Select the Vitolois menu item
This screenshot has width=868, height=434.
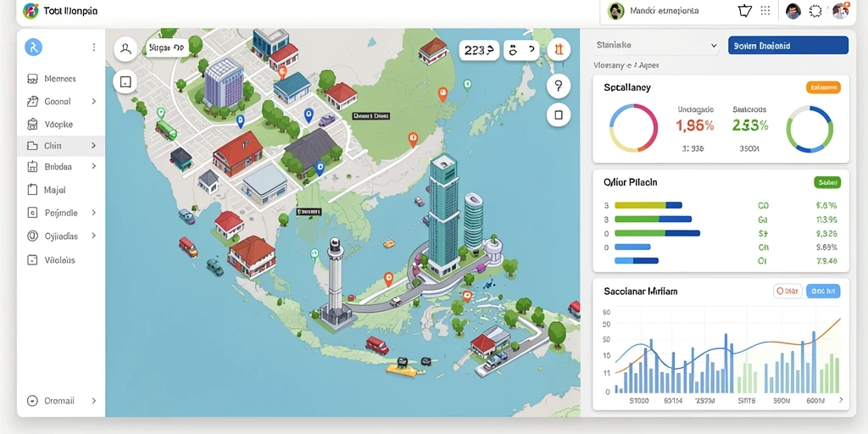tap(59, 259)
